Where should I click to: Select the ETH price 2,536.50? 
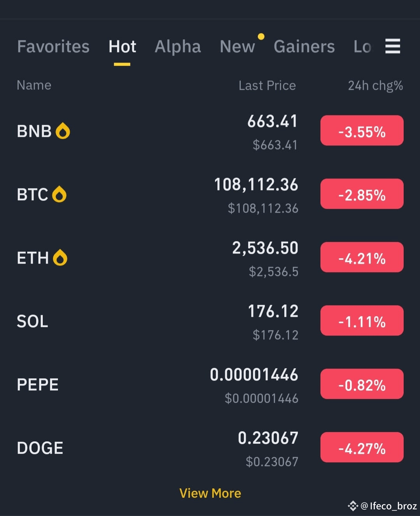coord(265,248)
